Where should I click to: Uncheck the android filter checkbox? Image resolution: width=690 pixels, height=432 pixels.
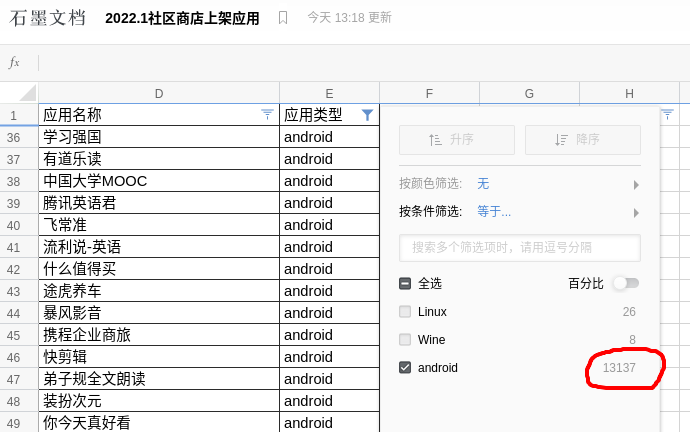[405, 367]
